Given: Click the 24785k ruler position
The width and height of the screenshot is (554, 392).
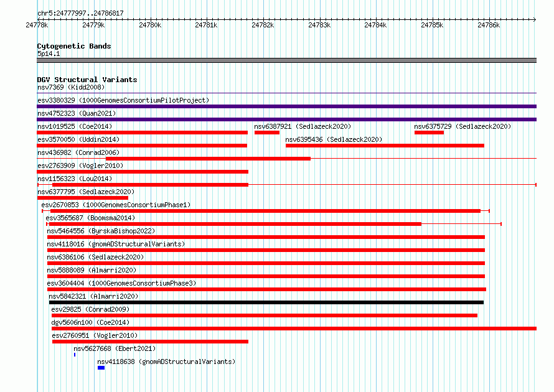Looking at the screenshot, I should point(432,25).
